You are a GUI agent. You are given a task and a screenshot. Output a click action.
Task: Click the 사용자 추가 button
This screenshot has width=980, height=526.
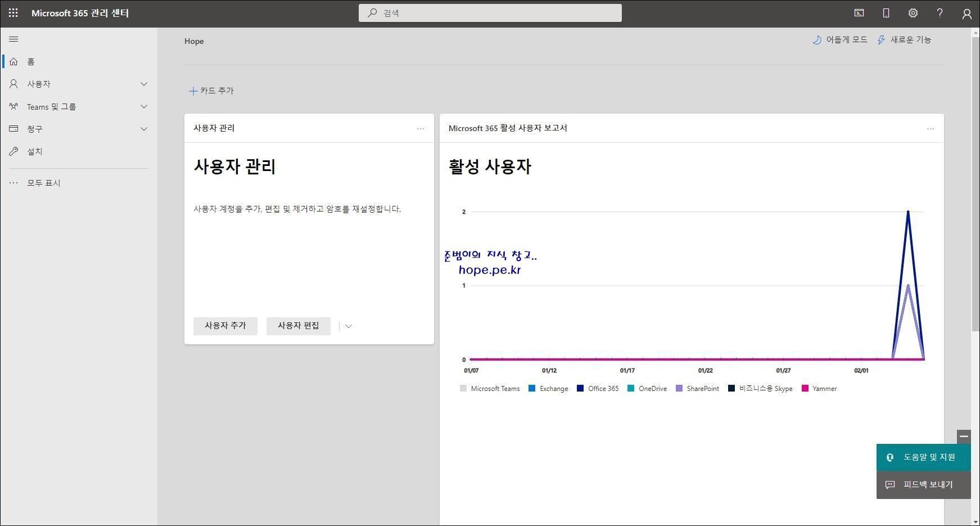(x=225, y=326)
